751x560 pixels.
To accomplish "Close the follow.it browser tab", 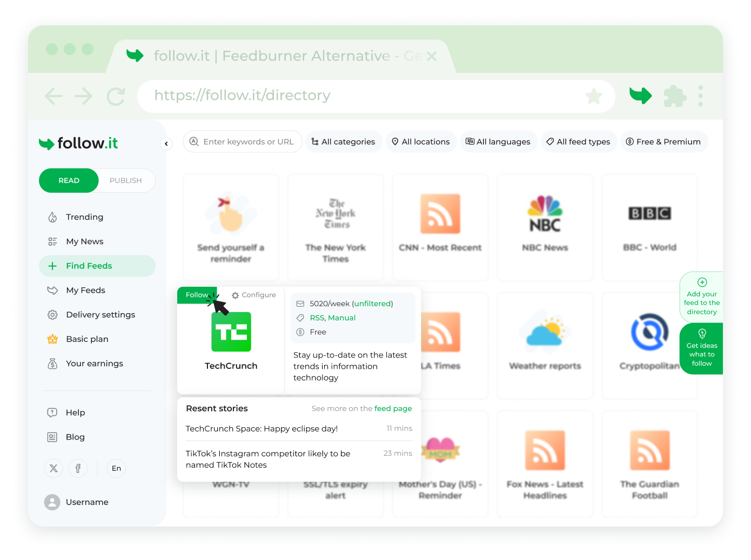I will click(x=431, y=56).
